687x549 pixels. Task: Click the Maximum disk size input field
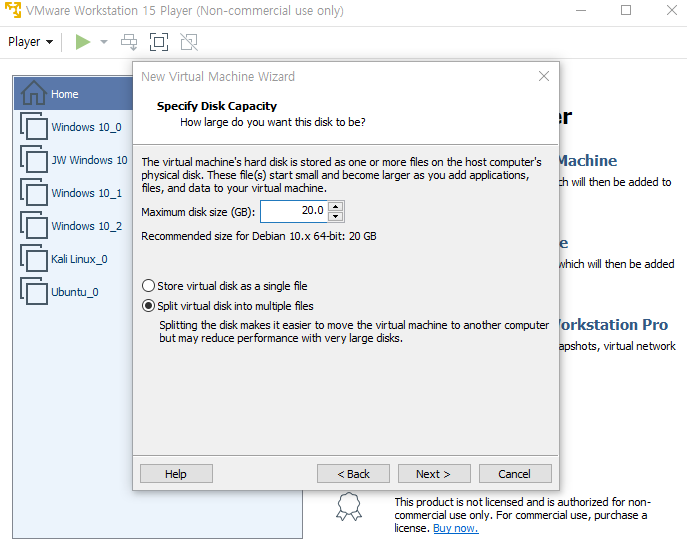tap(294, 211)
